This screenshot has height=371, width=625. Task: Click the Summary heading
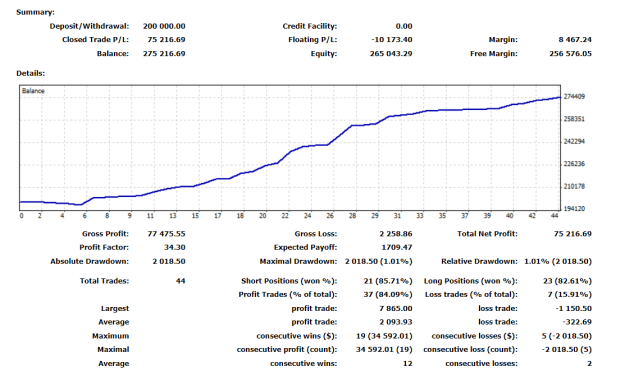[35, 12]
